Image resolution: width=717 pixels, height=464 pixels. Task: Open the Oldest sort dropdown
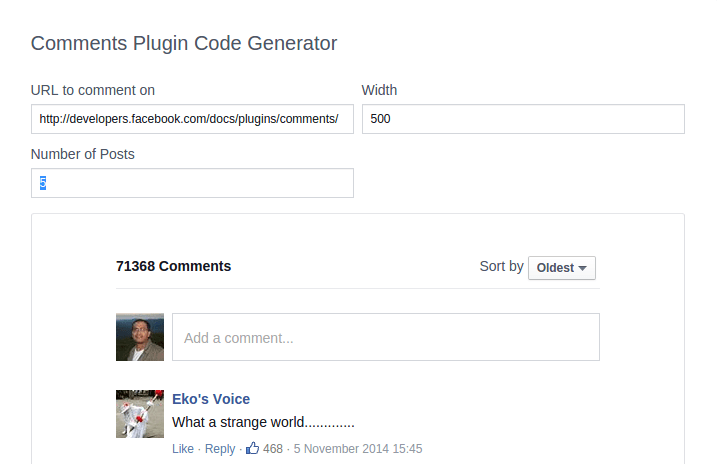point(562,268)
